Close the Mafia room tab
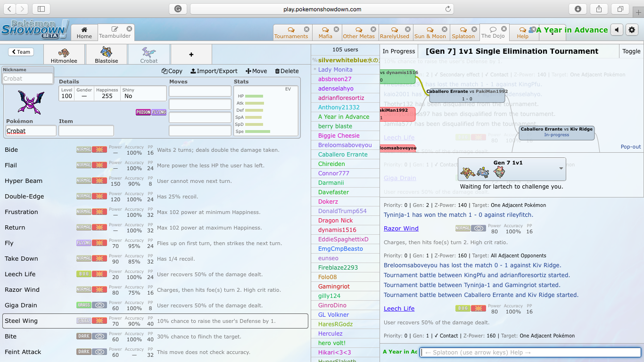 click(337, 29)
